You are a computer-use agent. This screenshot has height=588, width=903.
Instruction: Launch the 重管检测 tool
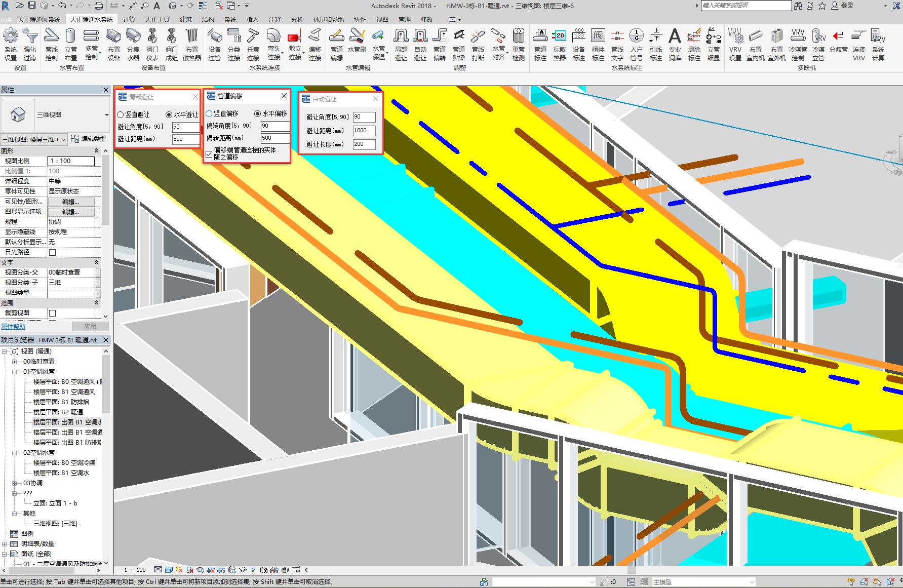(x=518, y=36)
